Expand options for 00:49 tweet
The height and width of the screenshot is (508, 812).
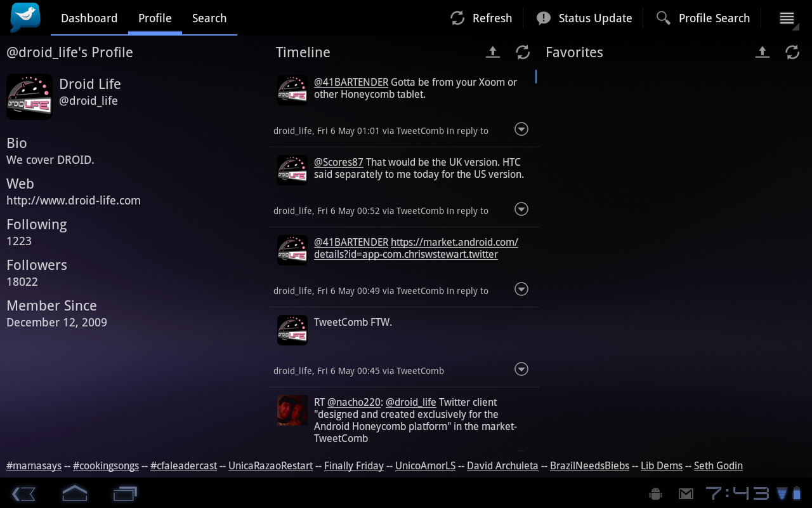pos(521,290)
